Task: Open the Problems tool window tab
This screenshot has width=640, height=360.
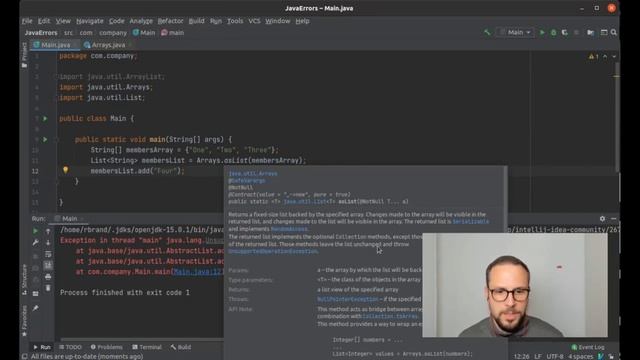Action: [x=107, y=347]
